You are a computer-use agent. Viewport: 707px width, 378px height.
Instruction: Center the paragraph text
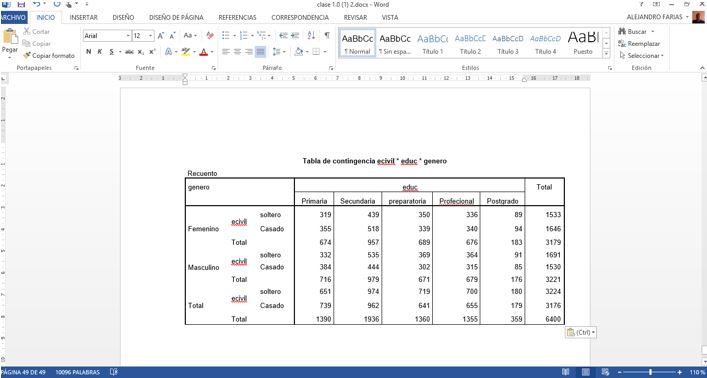(x=238, y=52)
